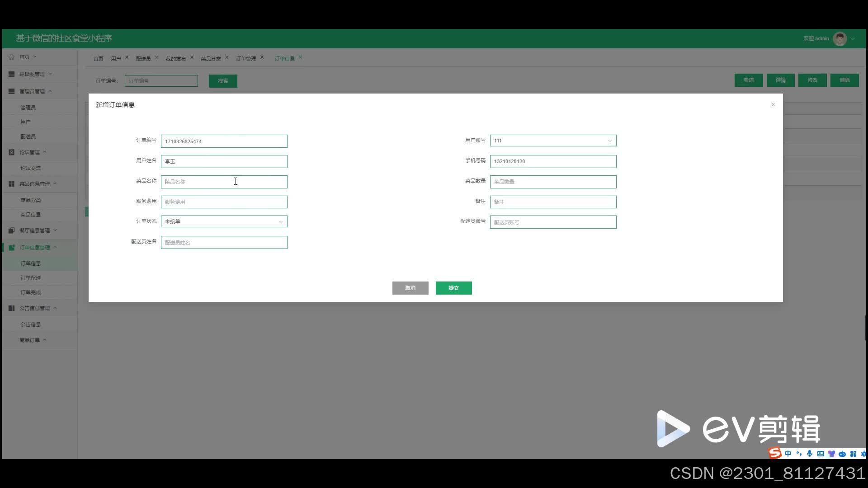Screen dimensions: 868x488
Task: Click the 轮播图管理 sidebar icon
Action: tap(12, 74)
